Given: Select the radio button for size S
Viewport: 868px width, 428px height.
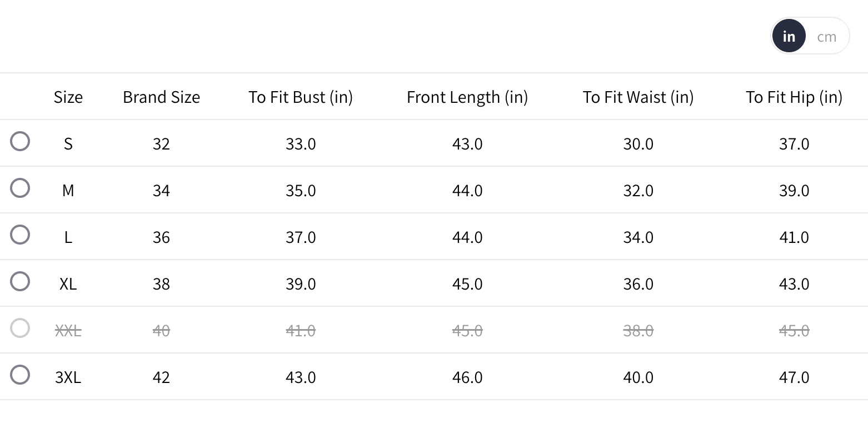Looking at the screenshot, I should 20,142.
